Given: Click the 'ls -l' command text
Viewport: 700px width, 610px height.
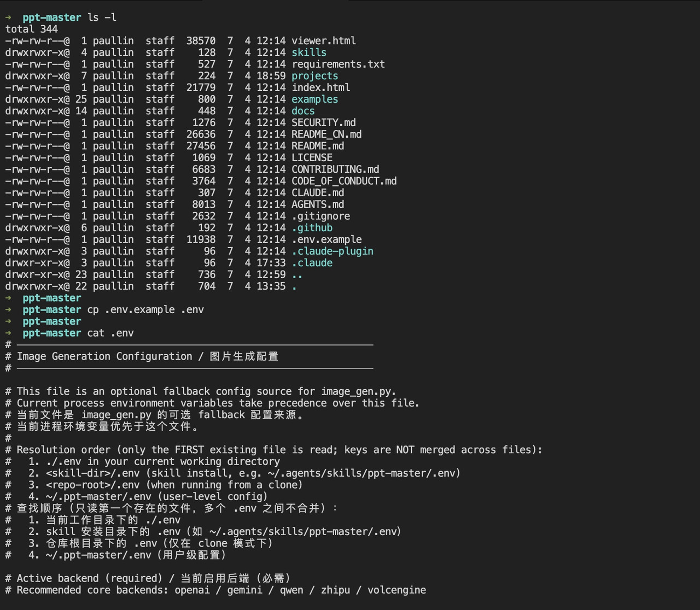Looking at the screenshot, I should (x=102, y=17).
